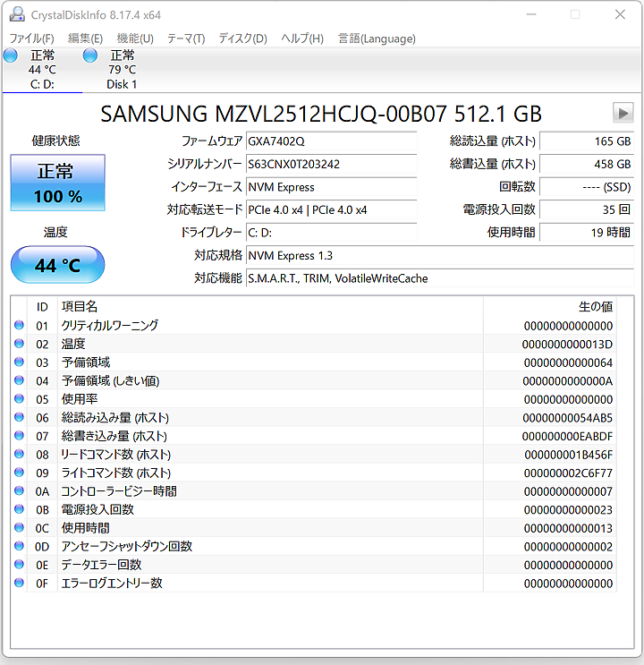Switch to the Disk 1 tab at 79 °C
This screenshot has height=665, width=644.
point(123,70)
